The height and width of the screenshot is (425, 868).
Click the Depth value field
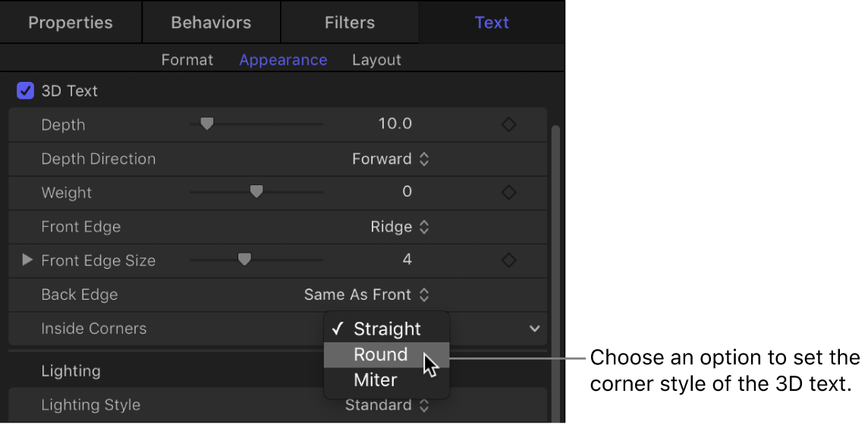pyautogui.click(x=395, y=124)
